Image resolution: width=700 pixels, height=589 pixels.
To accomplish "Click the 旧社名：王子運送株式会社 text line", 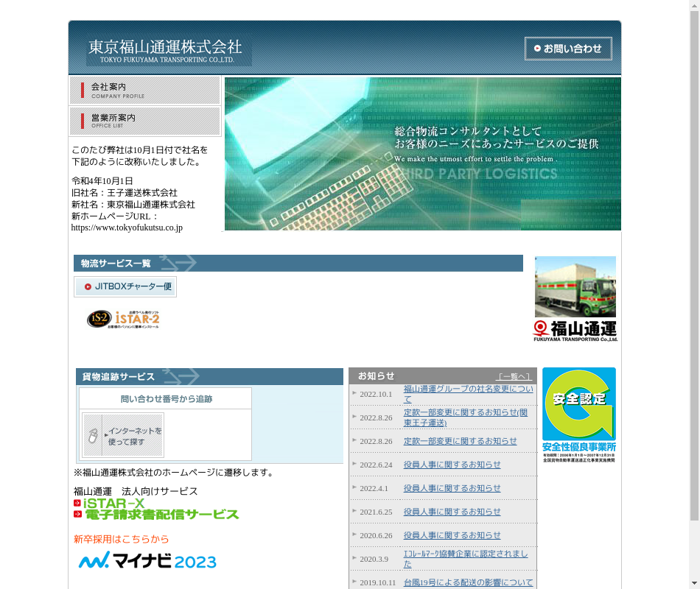I will click(125, 193).
